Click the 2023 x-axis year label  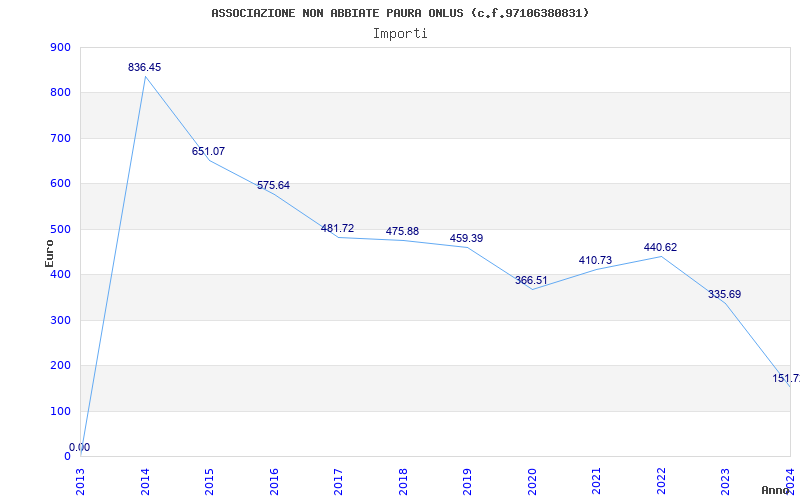pos(726,481)
